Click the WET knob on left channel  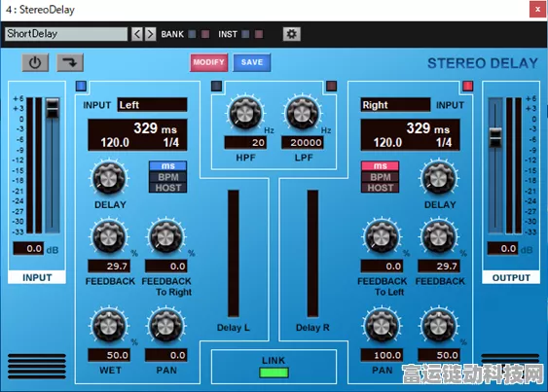(109, 326)
